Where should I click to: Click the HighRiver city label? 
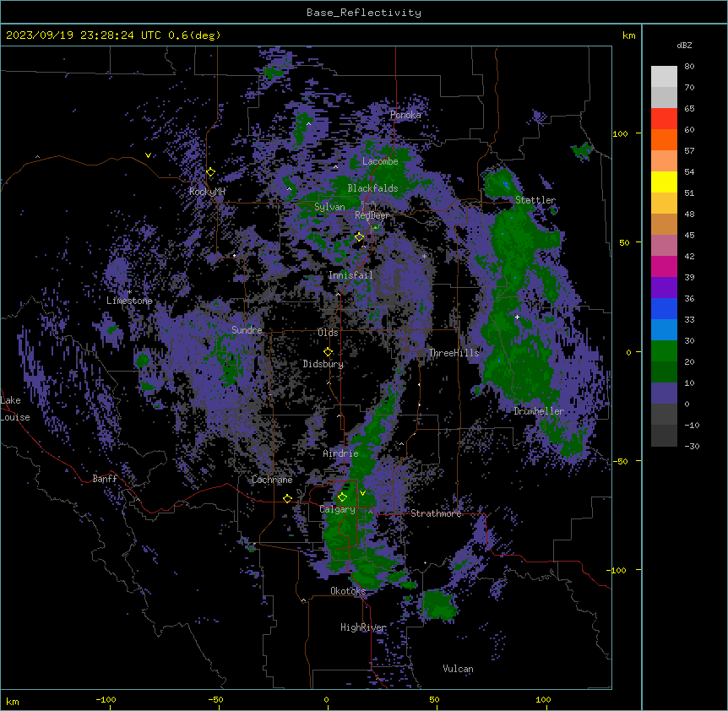click(x=363, y=627)
